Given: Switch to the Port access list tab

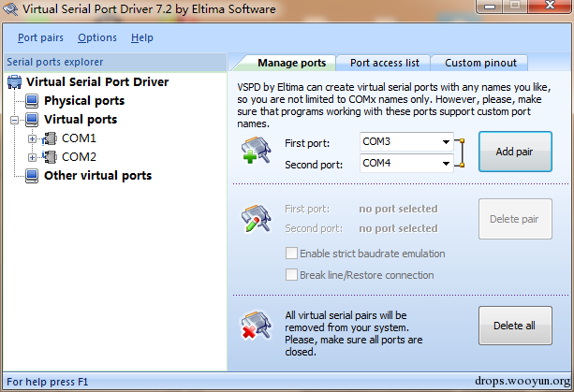Looking at the screenshot, I should pos(384,63).
